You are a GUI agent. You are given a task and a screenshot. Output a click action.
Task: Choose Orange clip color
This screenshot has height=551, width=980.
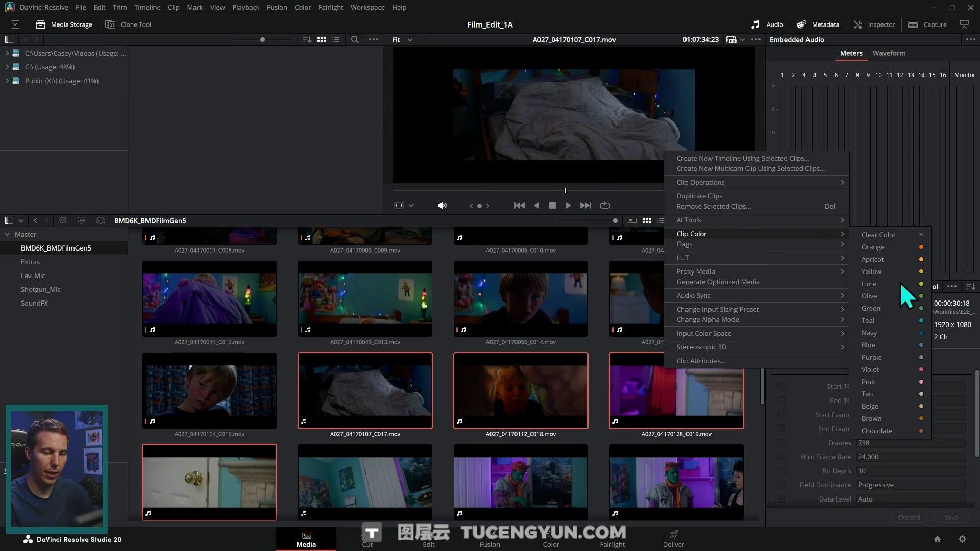(873, 247)
